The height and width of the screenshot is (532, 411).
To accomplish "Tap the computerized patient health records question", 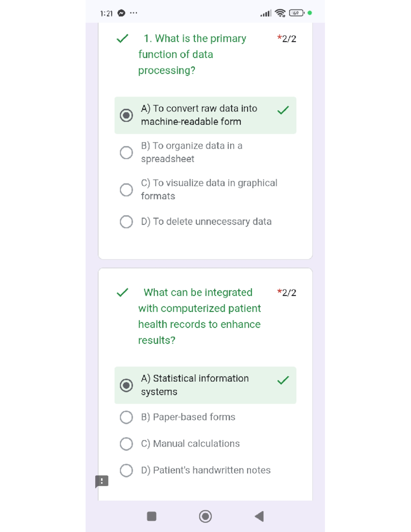I will (199, 316).
